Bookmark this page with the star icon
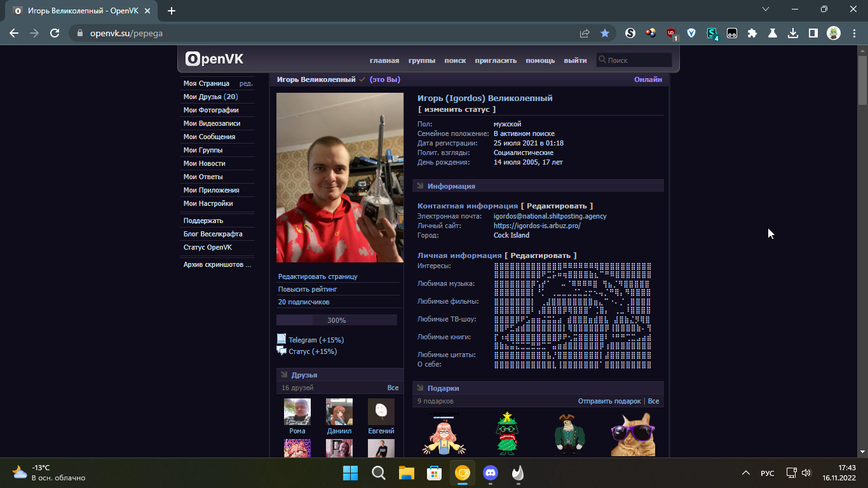 (604, 33)
